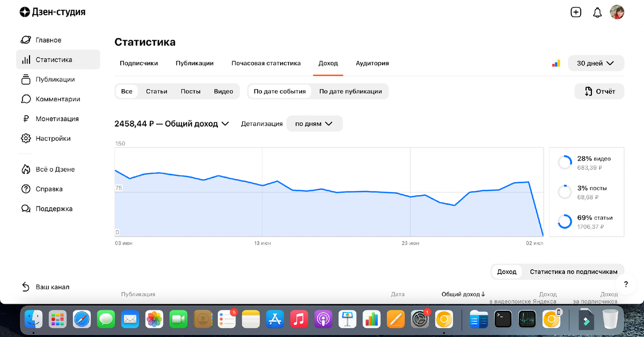Launch Safari from the dock
Viewport: 644px width, 337px height.
[82, 319]
